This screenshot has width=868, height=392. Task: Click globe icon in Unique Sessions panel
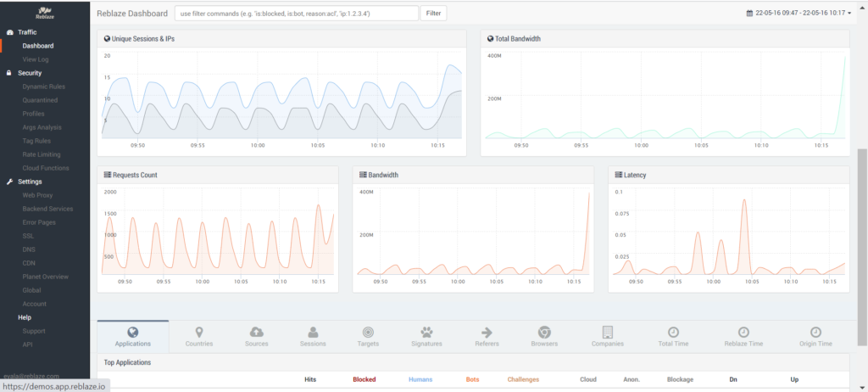(x=107, y=39)
